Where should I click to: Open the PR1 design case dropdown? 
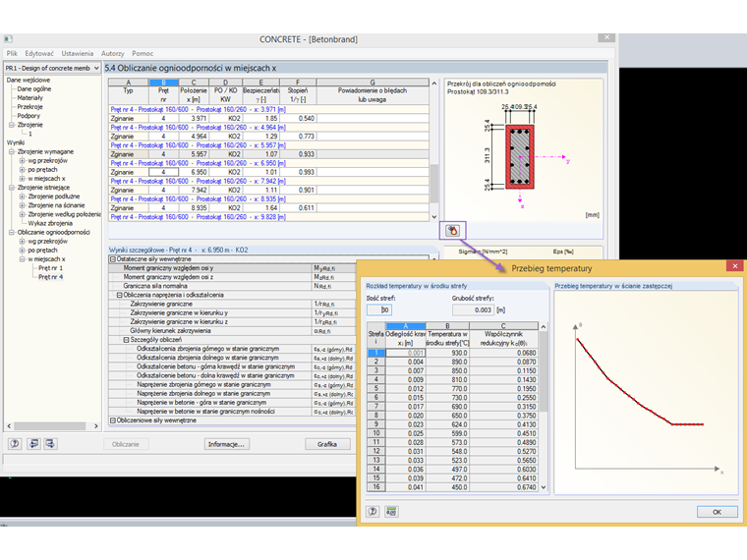point(94,68)
